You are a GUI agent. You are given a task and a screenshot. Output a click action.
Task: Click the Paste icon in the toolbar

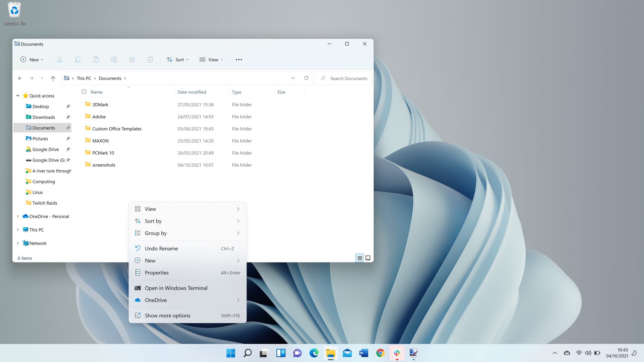tap(96, 59)
